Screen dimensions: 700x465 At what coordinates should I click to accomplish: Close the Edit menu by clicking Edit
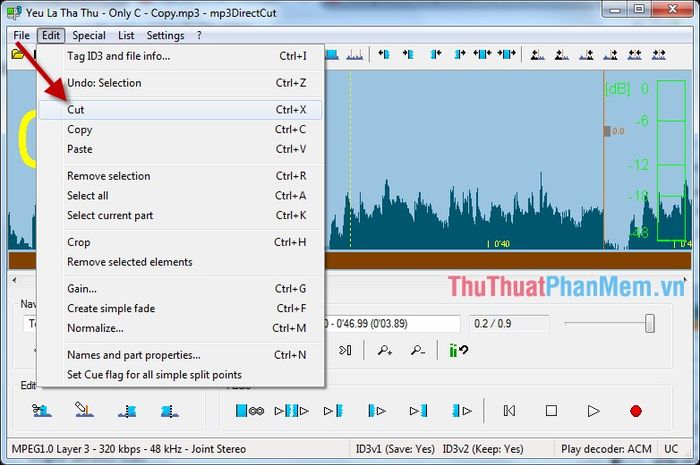point(51,35)
